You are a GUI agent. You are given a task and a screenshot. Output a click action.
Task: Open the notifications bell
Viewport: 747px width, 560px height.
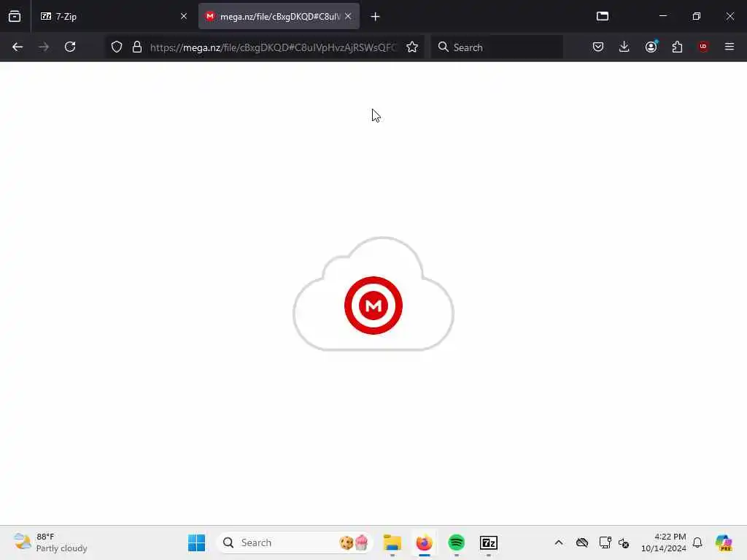click(x=697, y=542)
